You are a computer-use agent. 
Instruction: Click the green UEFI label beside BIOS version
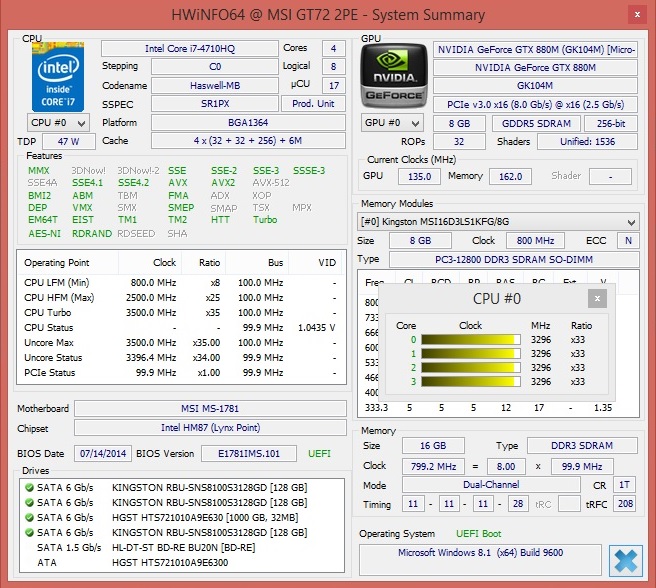[x=319, y=454]
